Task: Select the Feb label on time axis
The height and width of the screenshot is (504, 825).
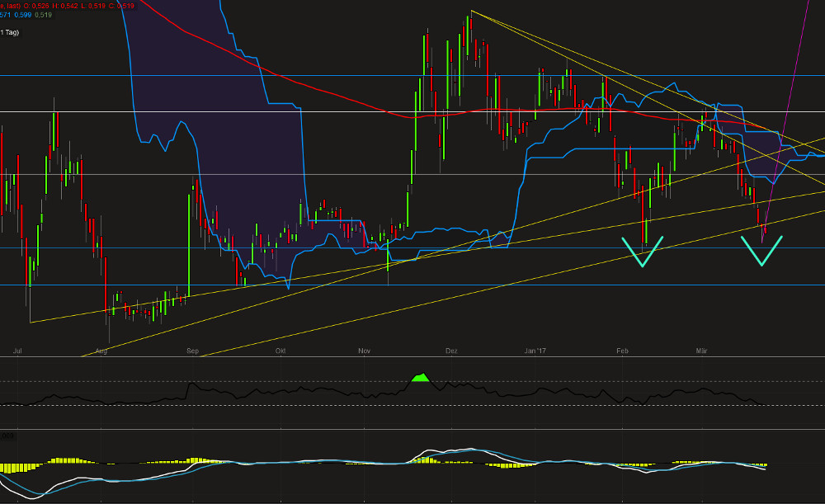Action: pyautogui.click(x=622, y=351)
